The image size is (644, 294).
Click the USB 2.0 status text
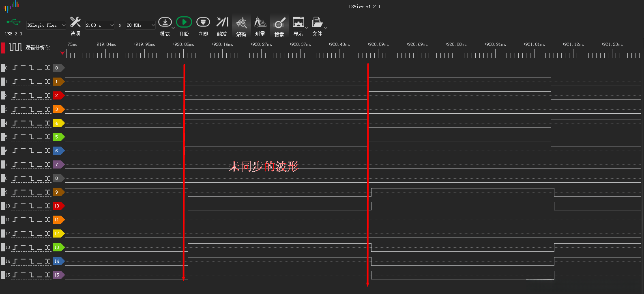pyautogui.click(x=13, y=34)
